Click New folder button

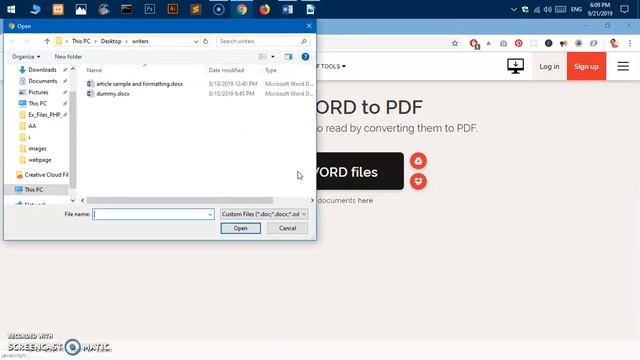click(x=68, y=57)
